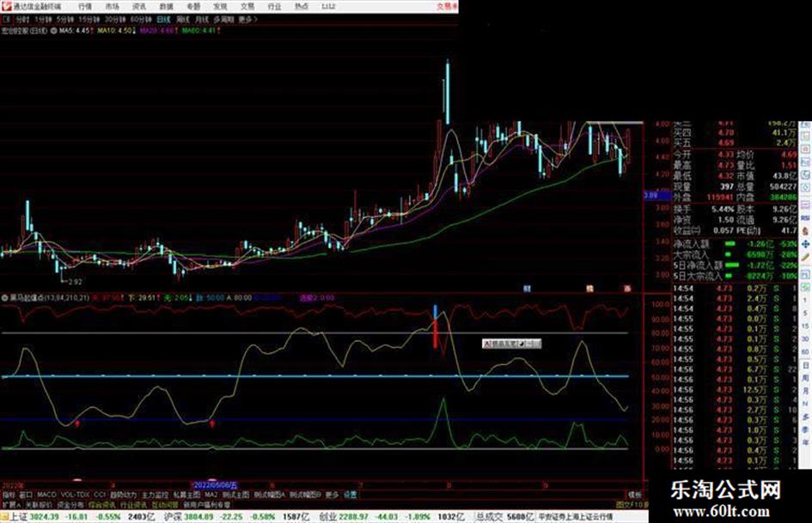Select the pencil drawing tool icon
This screenshot has width=812, height=523.
click(x=805, y=257)
